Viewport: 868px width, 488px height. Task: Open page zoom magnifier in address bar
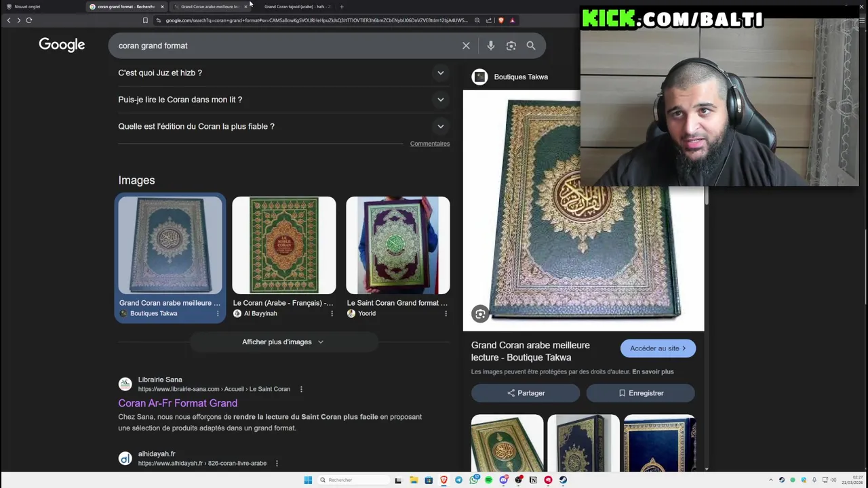coord(477,20)
